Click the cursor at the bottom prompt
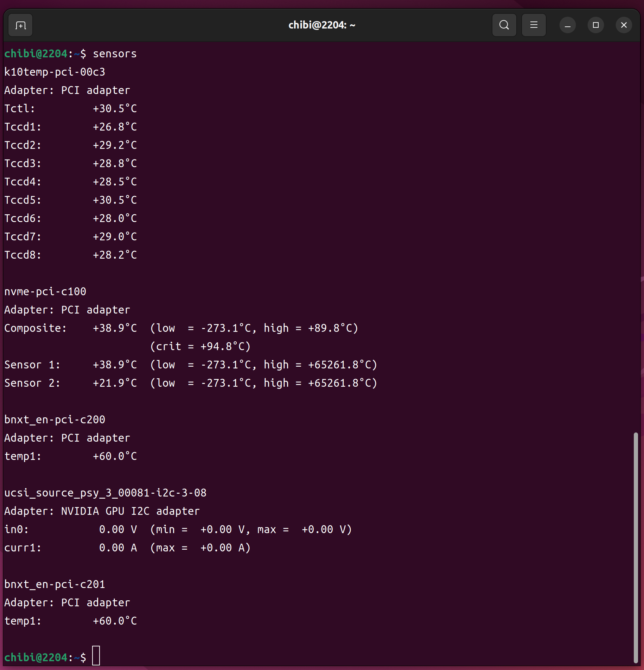The width and height of the screenshot is (644, 670). click(x=96, y=656)
